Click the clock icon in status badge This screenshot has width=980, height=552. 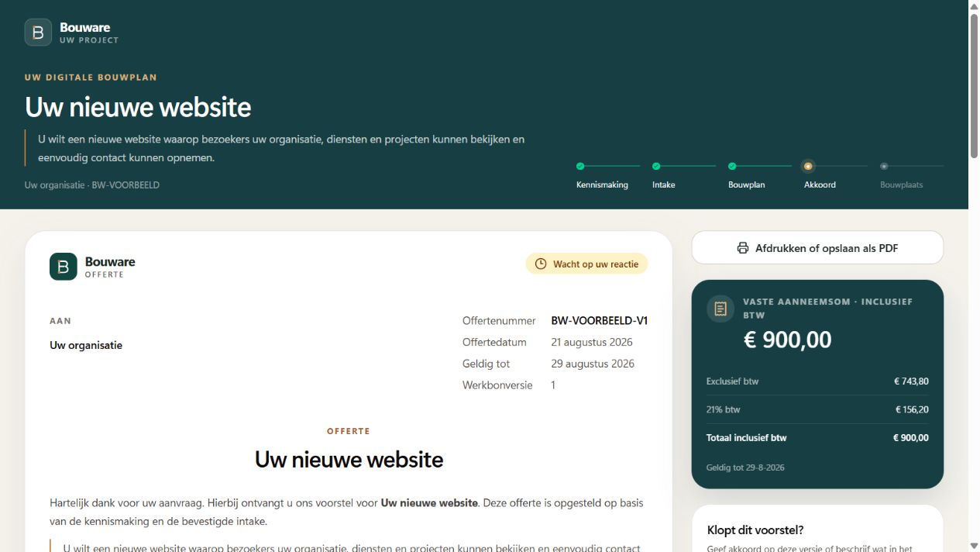click(x=541, y=264)
